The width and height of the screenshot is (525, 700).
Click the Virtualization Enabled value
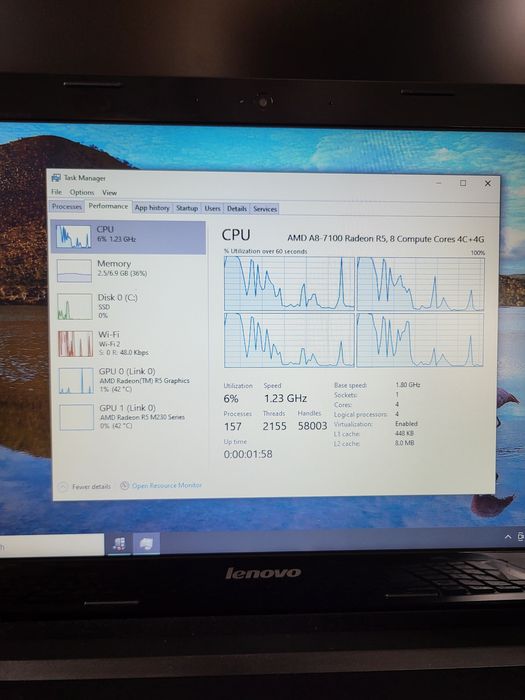[x=406, y=424]
